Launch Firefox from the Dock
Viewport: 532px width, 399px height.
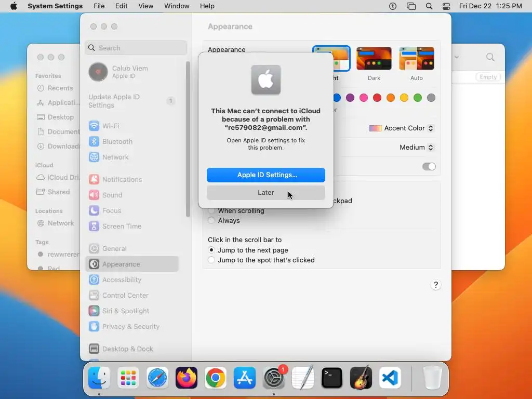pos(187,378)
